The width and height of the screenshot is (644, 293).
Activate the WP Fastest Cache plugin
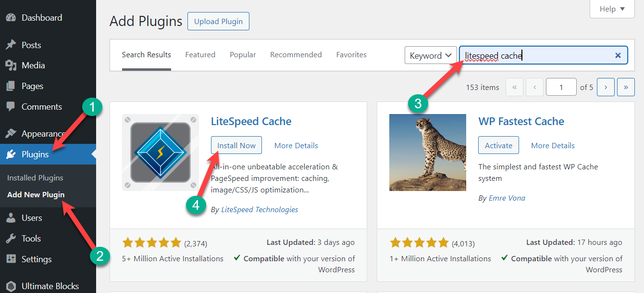498,145
